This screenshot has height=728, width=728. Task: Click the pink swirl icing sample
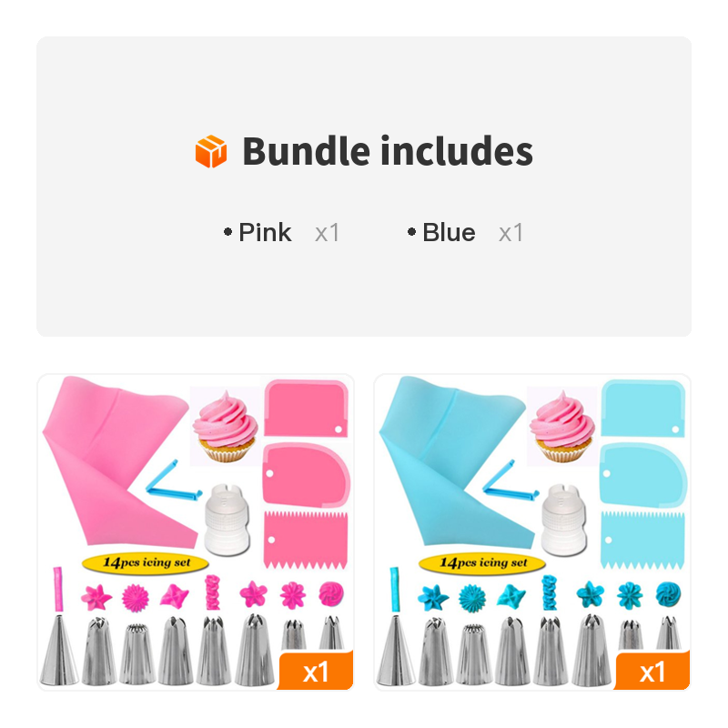[x=331, y=594]
